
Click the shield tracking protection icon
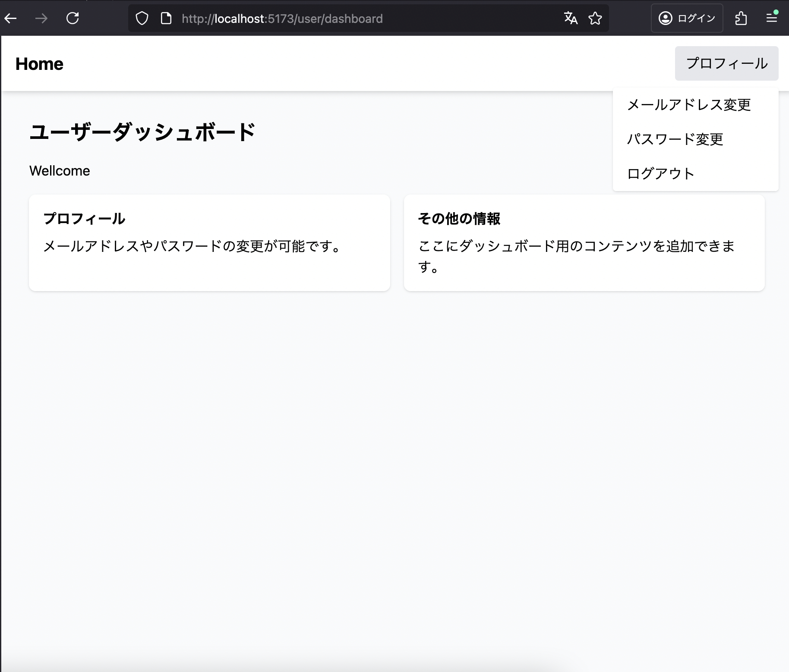[x=142, y=18]
